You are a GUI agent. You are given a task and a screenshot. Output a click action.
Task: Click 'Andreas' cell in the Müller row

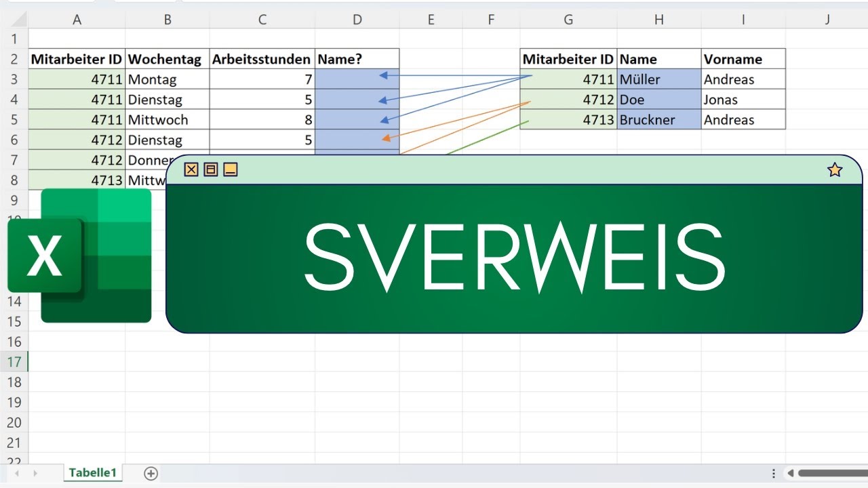click(743, 79)
